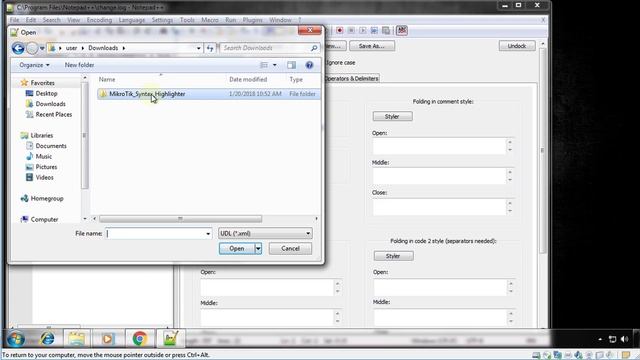Click the Open button
640x360 pixels.
pos(237,249)
